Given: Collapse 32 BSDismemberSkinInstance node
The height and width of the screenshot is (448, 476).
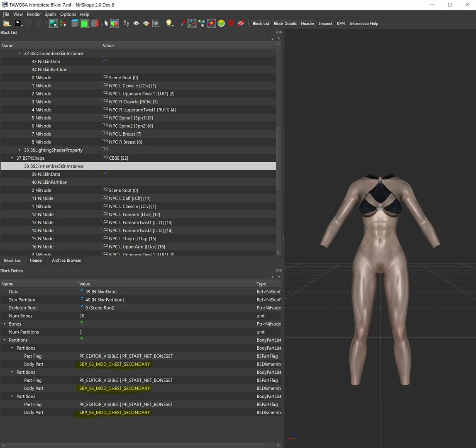Looking at the screenshot, I should [20, 54].
